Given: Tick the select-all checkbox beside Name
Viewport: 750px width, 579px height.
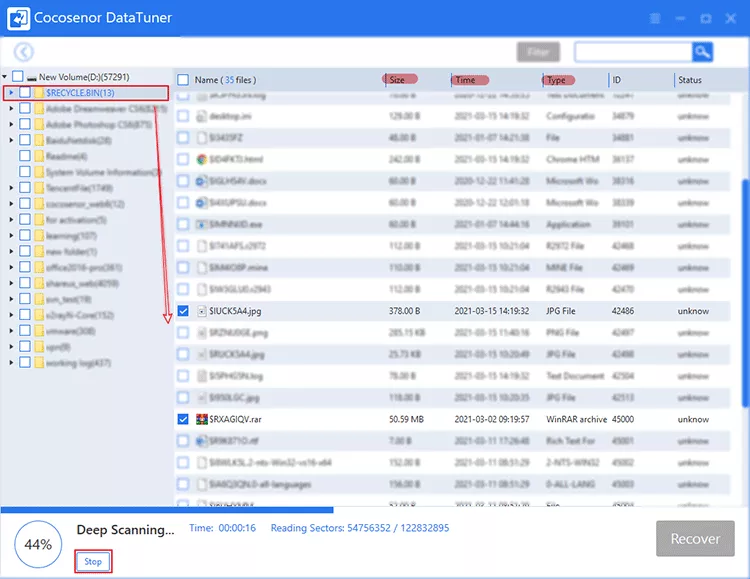Looking at the screenshot, I should pyautogui.click(x=183, y=79).
